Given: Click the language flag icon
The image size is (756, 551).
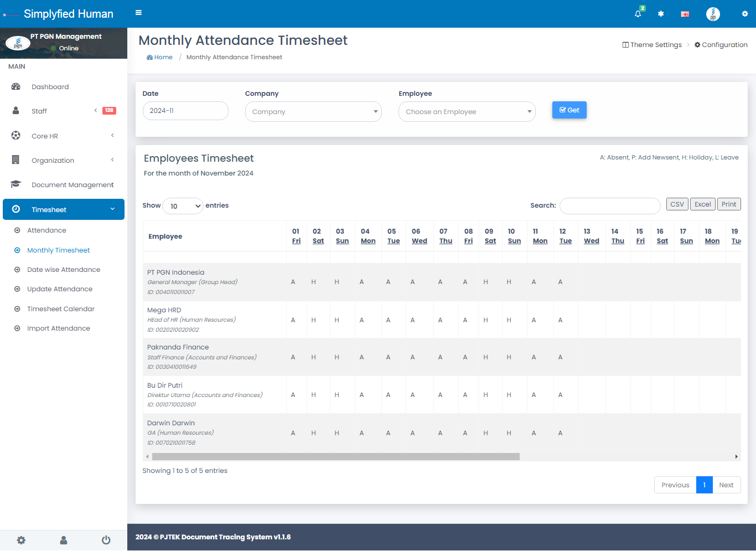Looking at the screenshot, I should [x=685, y=14].
